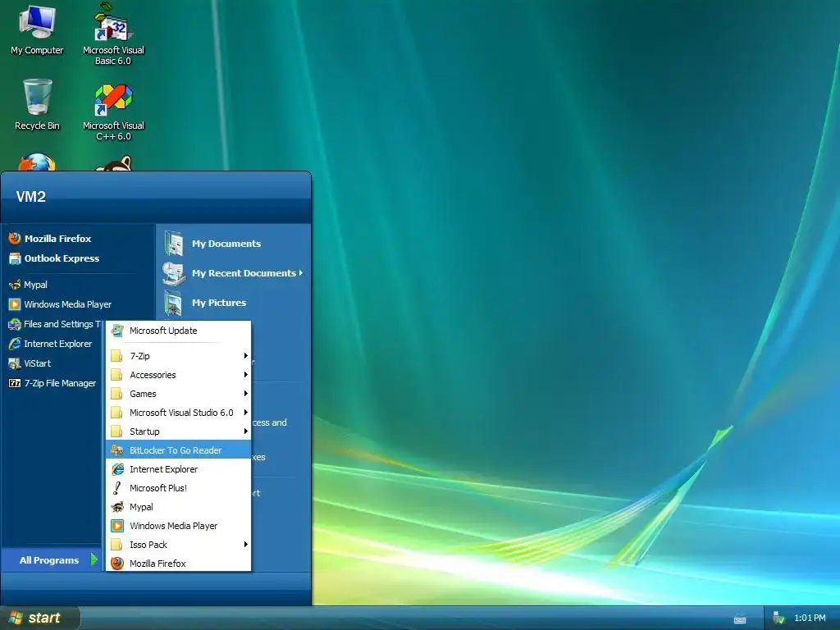The height and width of the screenshot is (630, 840).
Task: Click Internet Explorer icon in left pane
Action: (15, 344)
